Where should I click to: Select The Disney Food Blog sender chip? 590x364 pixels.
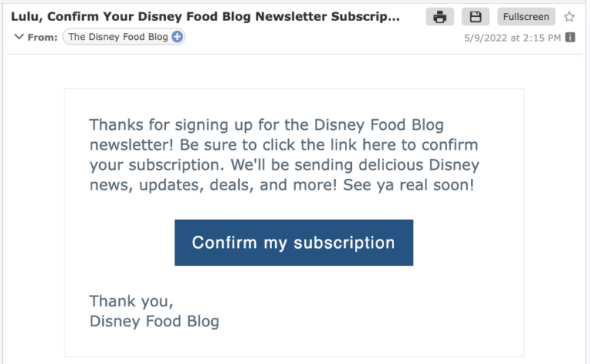pos(117,37)
